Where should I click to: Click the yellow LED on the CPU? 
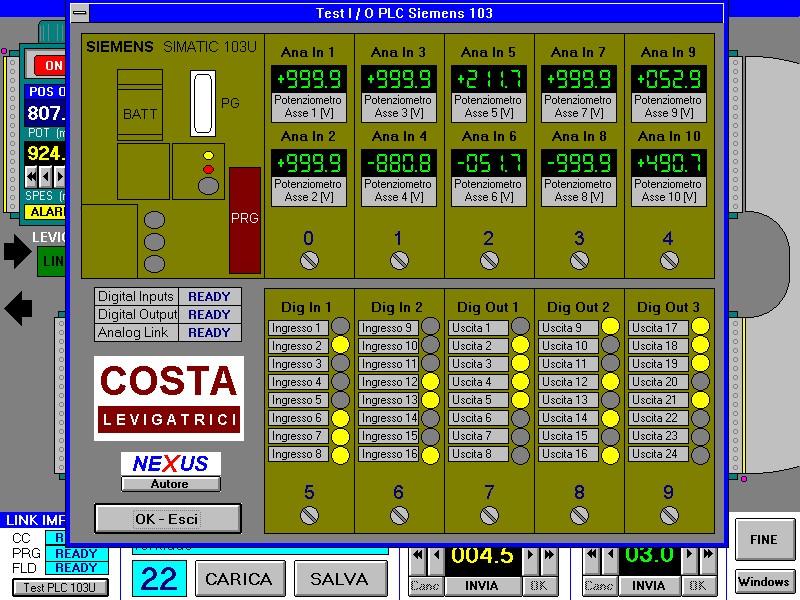pos(208,156)
